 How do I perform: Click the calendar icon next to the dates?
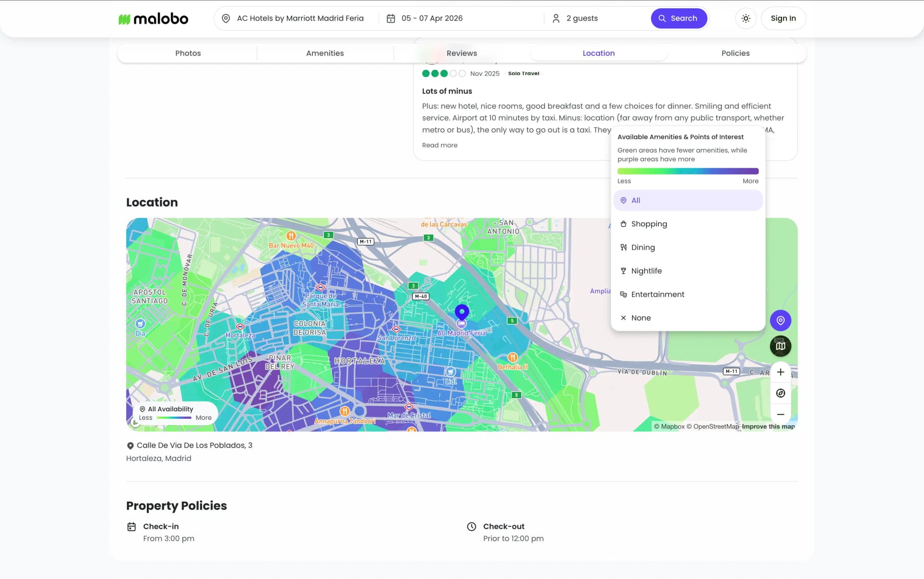click(x=391, y=18)
